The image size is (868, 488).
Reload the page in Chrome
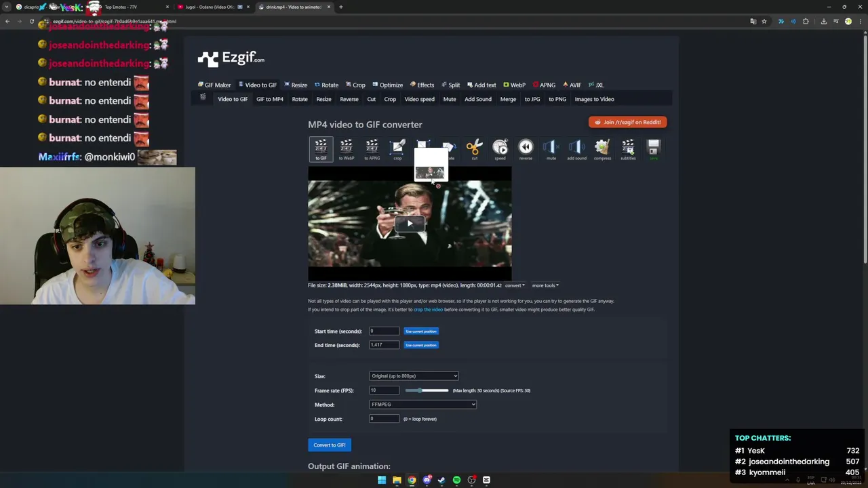point(32,21)
